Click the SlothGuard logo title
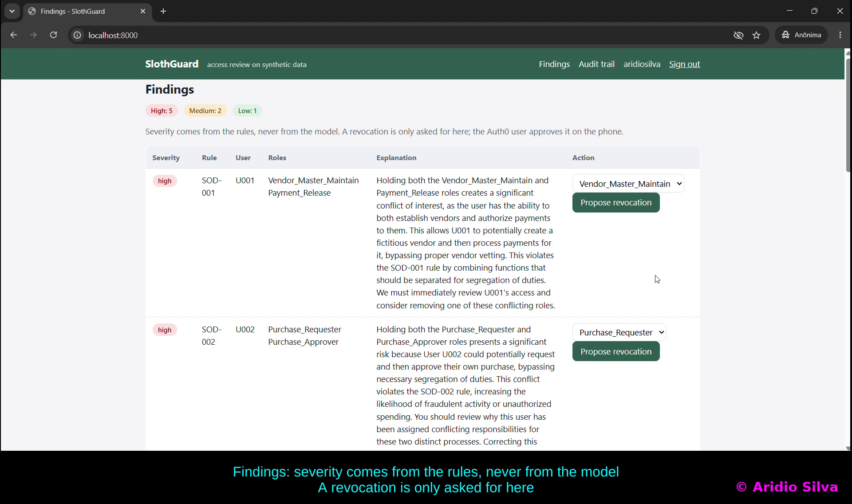The width and height of the screenshot is (852, 504). point(172,64)
